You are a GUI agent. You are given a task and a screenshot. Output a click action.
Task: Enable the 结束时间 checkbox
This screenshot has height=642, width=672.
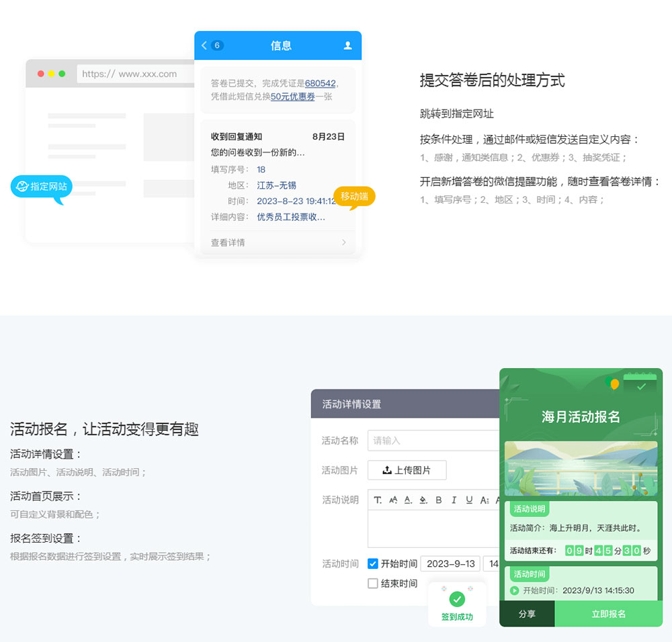coord(373,584)
